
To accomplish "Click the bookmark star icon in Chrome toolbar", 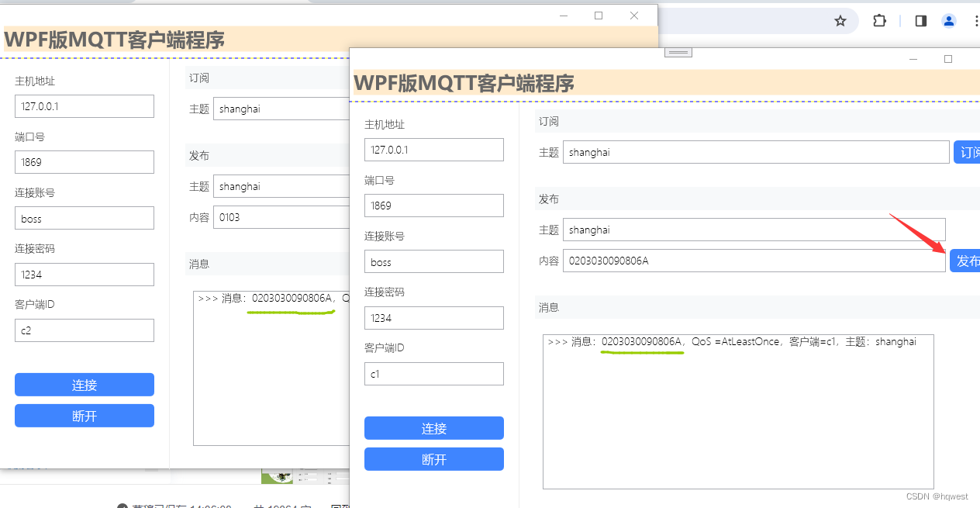I will click(840, 21).
